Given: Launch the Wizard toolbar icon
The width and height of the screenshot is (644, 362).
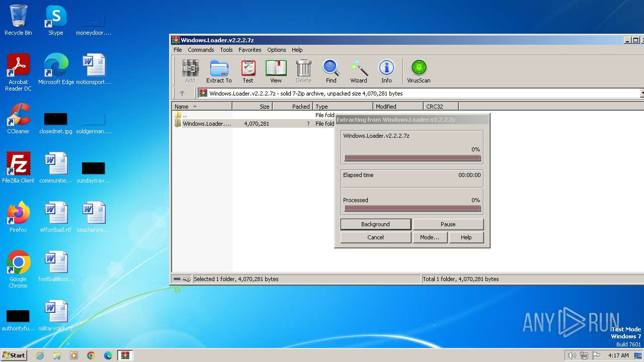Looking at the screenshot, I should point(359,71).
